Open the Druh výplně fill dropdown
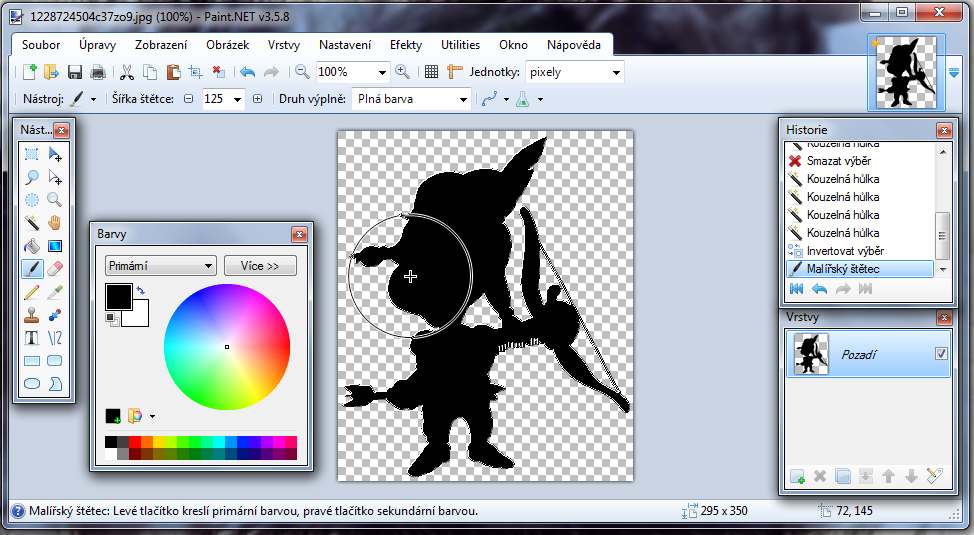 click(411, 99)
